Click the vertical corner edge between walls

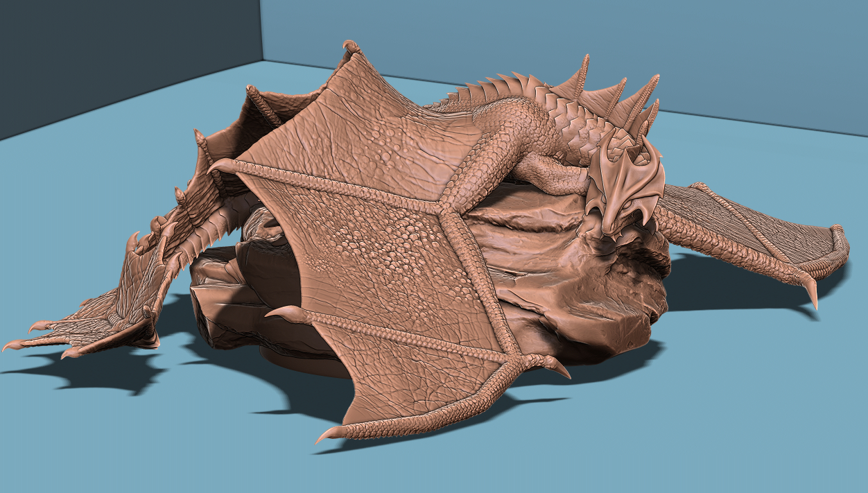[262, 31]
